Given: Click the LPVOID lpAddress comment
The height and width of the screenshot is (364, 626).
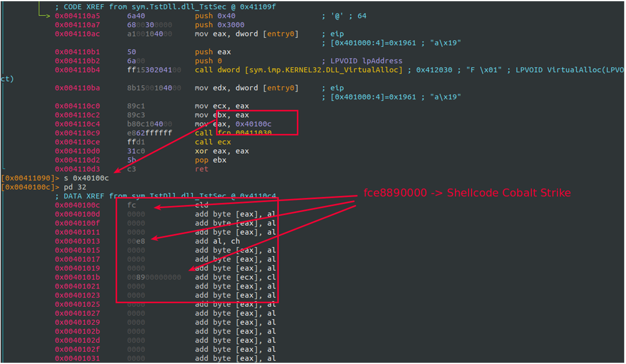Looking at the screenshot, I should click(x=362, y=61).
